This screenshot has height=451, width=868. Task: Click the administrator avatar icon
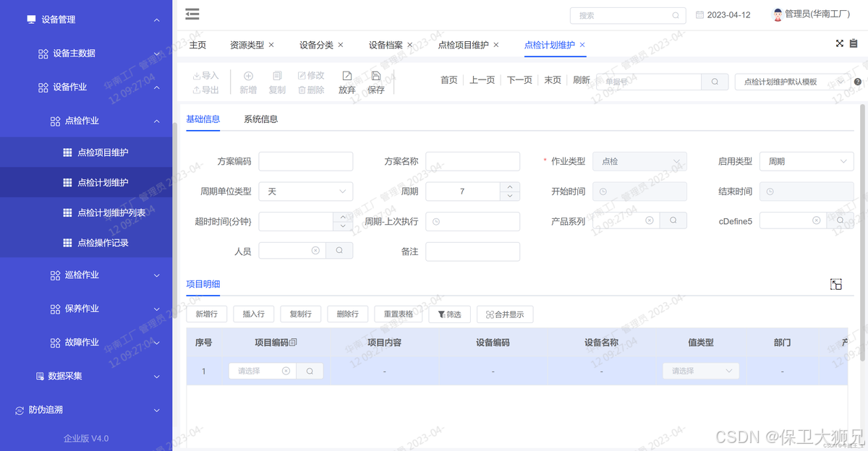778,14
